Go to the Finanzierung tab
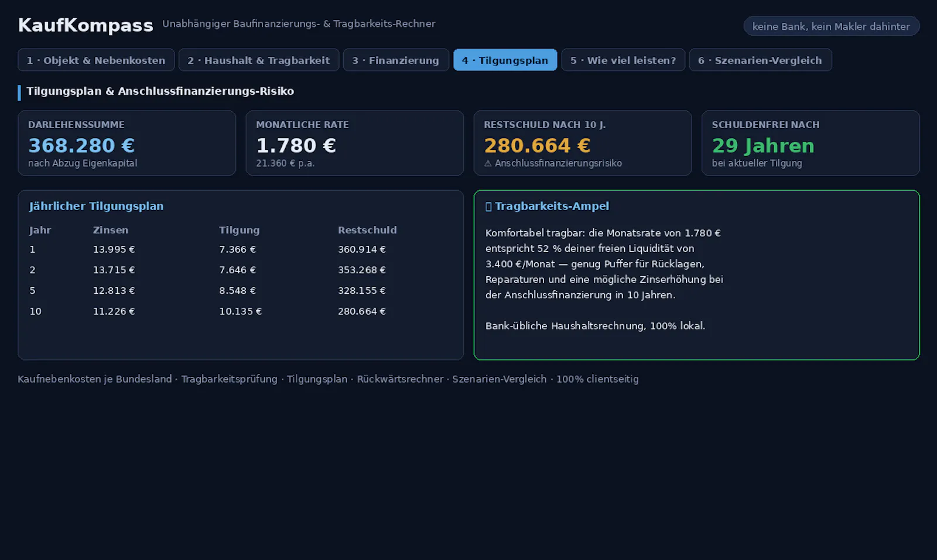Image resolution: width=937 pixels, height=560 pixels. click(x=396, y=60)
